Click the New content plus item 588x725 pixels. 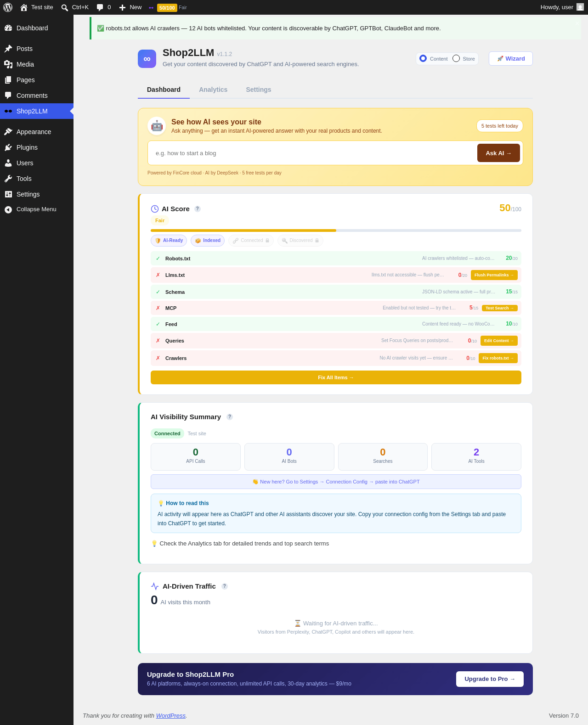click(130, 7)
